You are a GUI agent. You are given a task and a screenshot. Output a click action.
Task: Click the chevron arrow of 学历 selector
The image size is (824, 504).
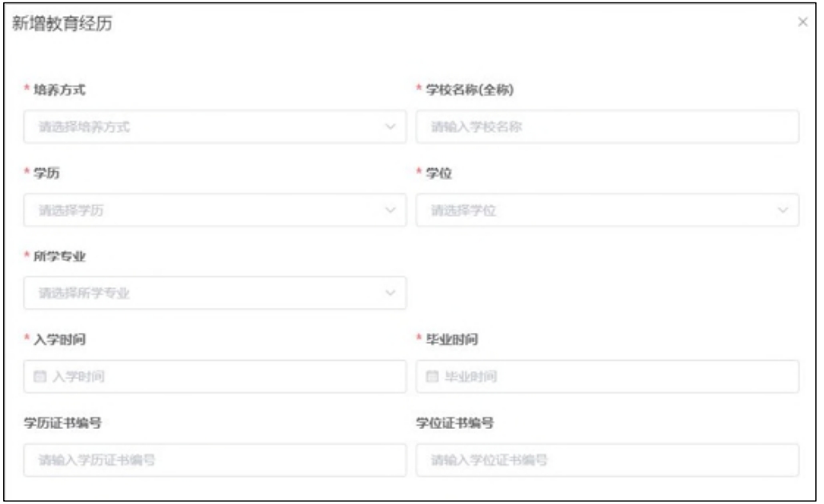point(390,210)
